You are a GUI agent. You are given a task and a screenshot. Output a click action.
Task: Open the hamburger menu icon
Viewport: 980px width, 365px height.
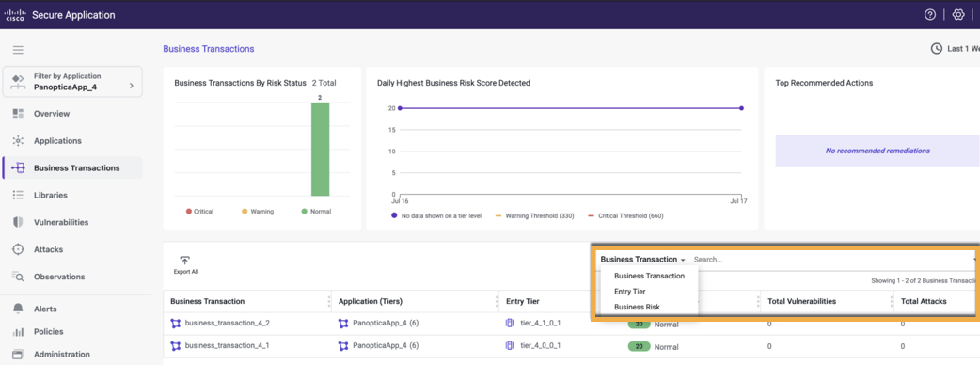click(18, 50)
